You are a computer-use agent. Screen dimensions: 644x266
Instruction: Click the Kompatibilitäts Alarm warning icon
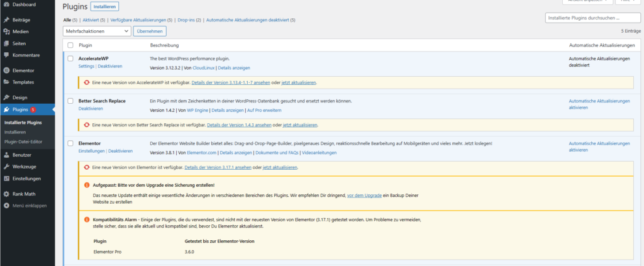pos(87,219)
